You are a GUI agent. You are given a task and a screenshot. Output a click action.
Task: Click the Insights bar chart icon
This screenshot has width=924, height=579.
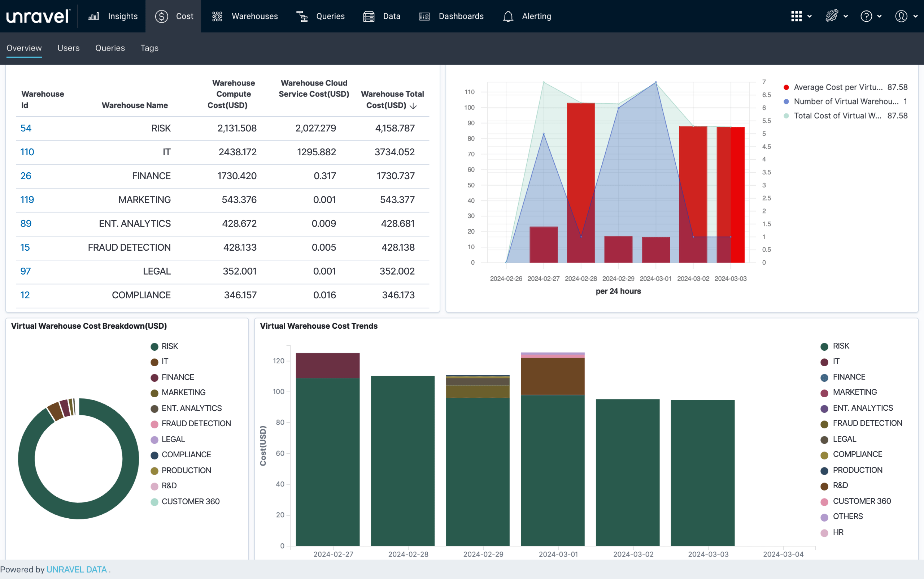tap(94, 16)
